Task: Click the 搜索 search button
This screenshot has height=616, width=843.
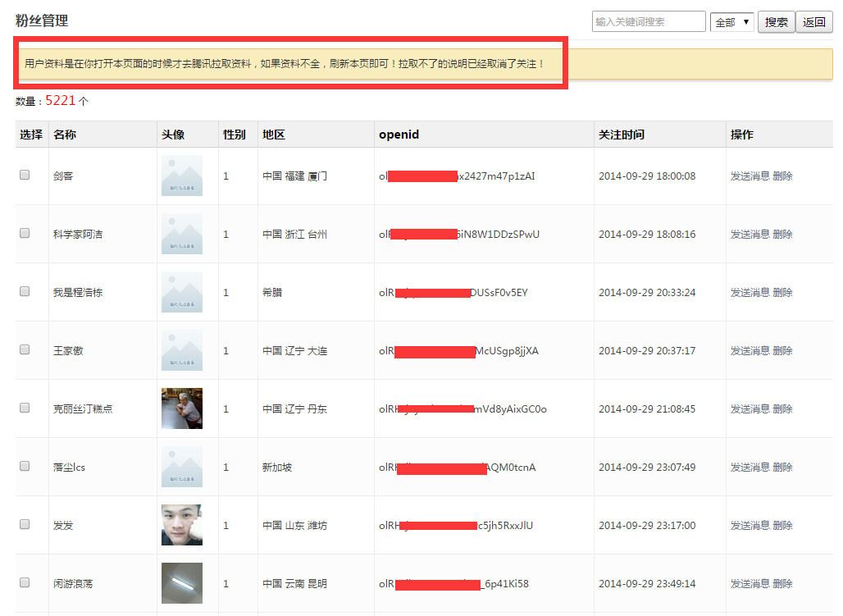Action: (776, 22)
